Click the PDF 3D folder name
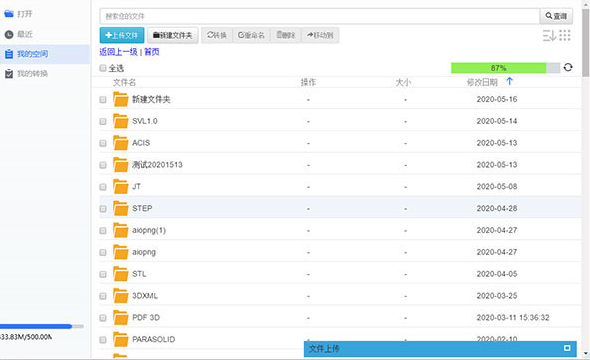The height and width of the screenshot is (360, 590). point(146,317)
